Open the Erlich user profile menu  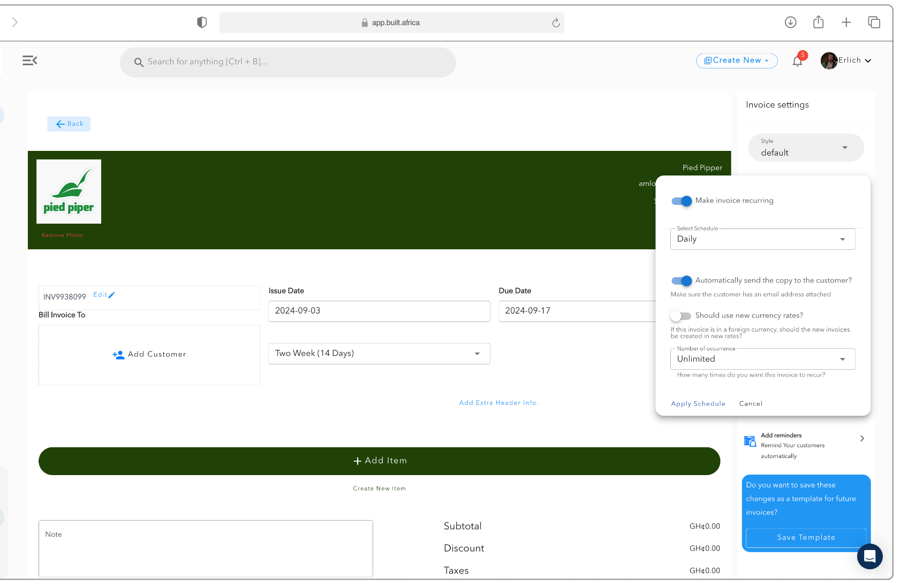(x=846, y=60)
